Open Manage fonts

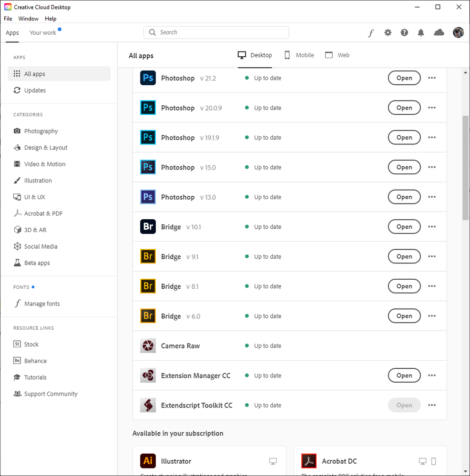click(36, 304)
